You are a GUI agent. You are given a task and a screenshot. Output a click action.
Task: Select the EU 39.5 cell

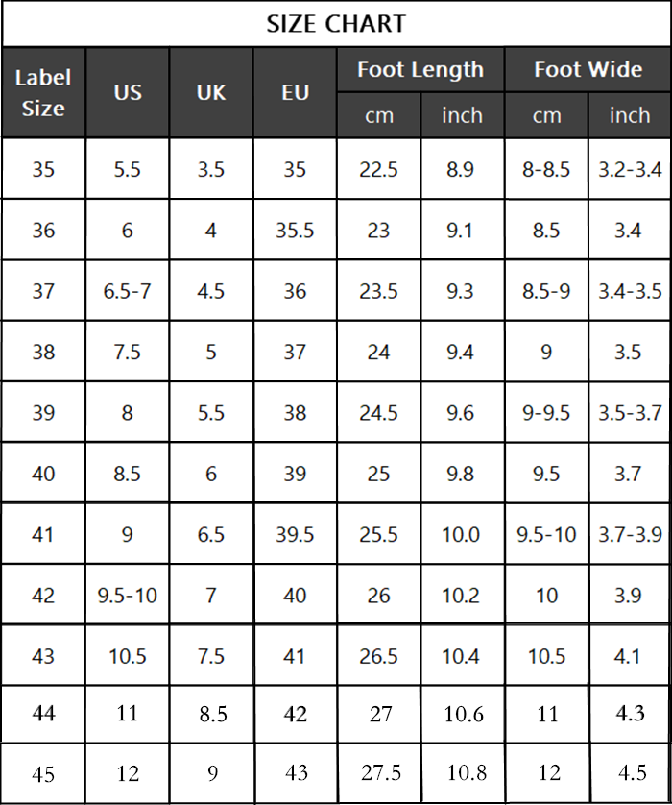tap(295, 535)
